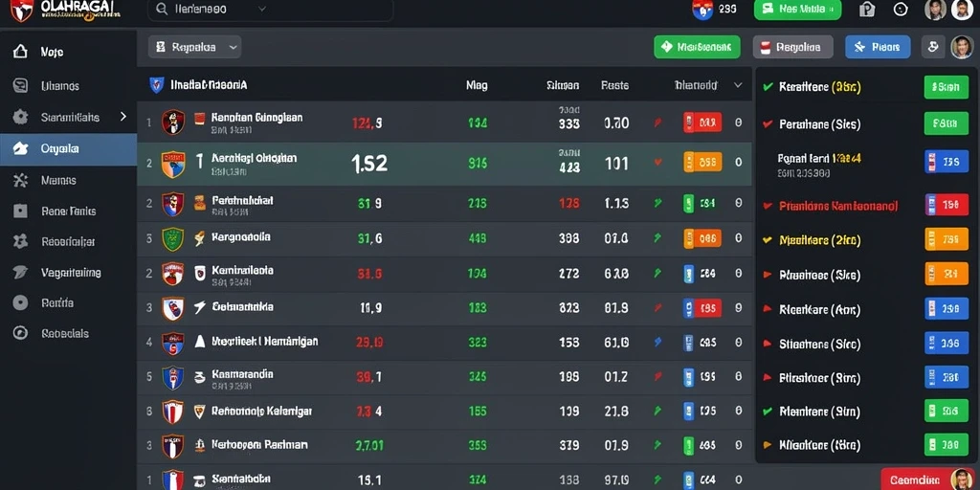980x490 pixels.
Task: Click the blue 13S button beside Fgnari Iard
Action: pos(946,161)
